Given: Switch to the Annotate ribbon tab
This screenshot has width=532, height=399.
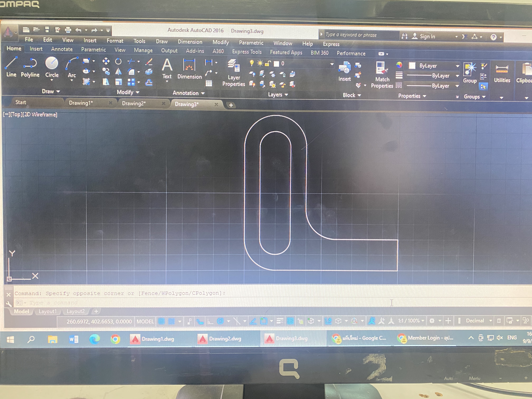Looking at the screenshot, I should [x=62, y=49].
